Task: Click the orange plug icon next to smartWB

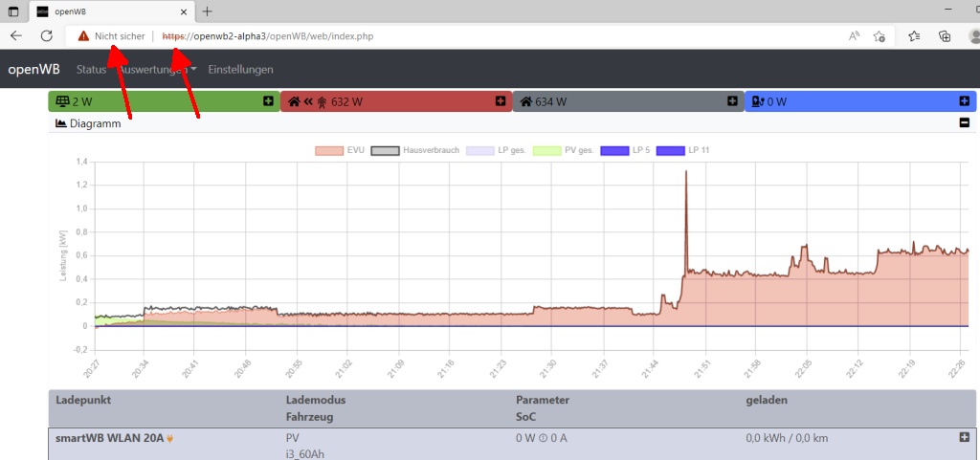Action: click(170, 439)
